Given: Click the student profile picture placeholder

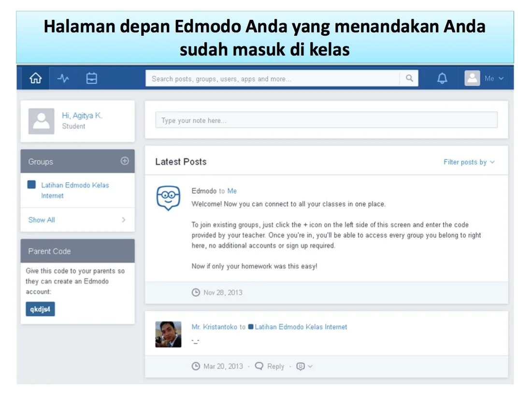Looking at the screenshot, I should tap(42, 121).
